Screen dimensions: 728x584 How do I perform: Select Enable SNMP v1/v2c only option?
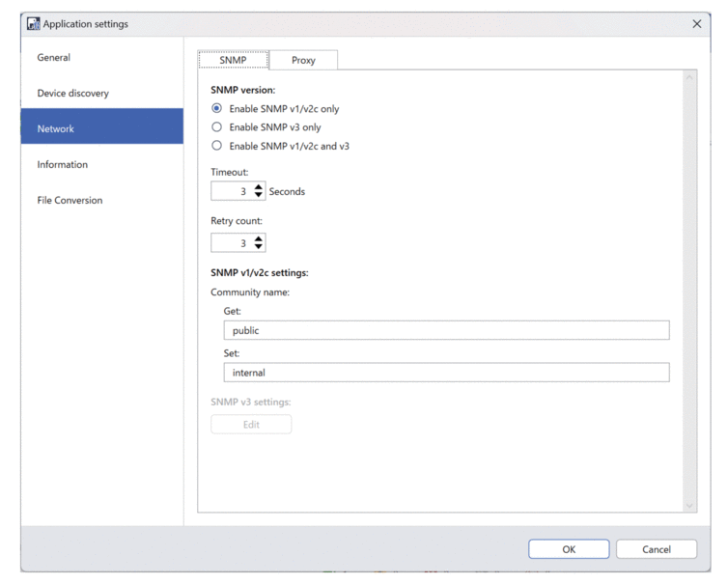point(217,109)
